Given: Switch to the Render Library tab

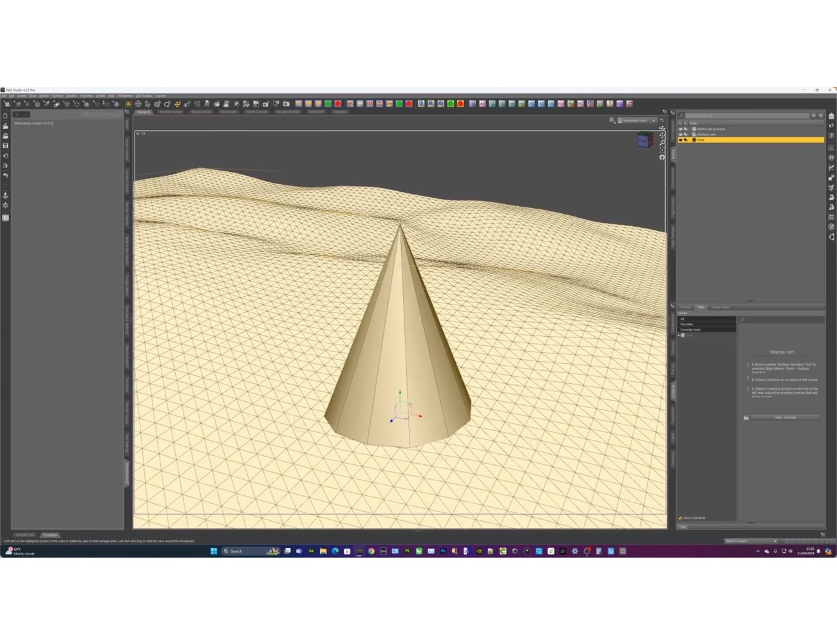Looking at the screenshot, I should coord(171,112).
